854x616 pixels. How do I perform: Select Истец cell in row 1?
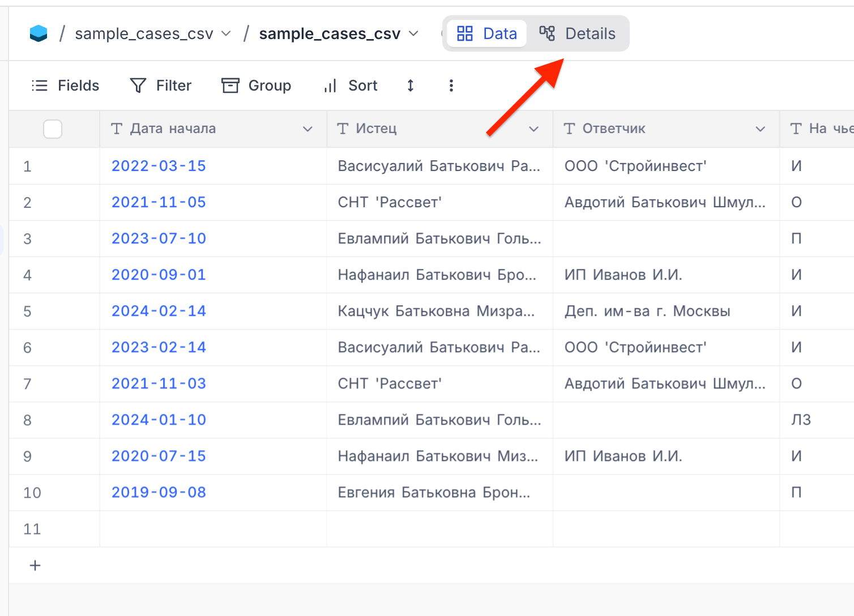pos(440,166)
